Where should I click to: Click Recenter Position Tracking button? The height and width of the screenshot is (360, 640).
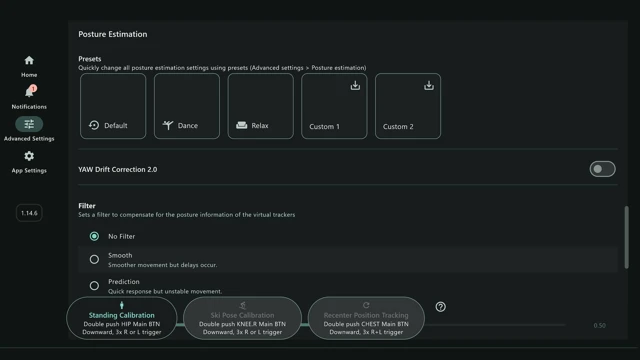[366, 318]
